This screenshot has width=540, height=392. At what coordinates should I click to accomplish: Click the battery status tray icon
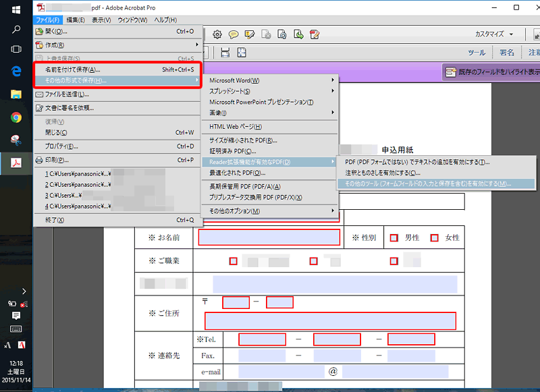tap(12, 304)
